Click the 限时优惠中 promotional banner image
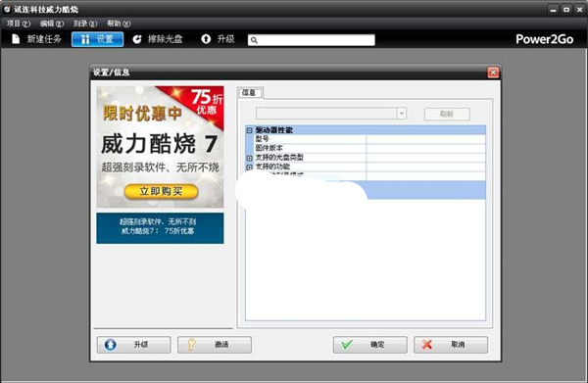The width and height of the screenshot is (588, 383). 160,147
